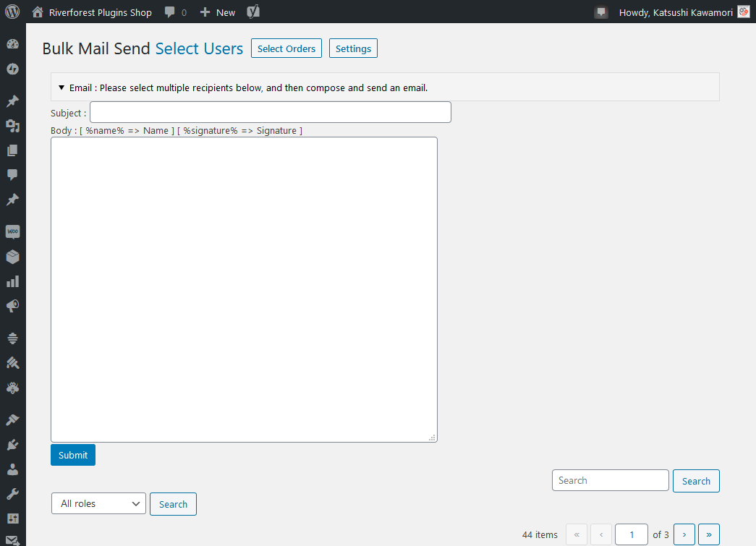The height and width of the screenshot is (546, 756).
Task: Collapse the Email instructions section
Action: [x=61, y=88]
